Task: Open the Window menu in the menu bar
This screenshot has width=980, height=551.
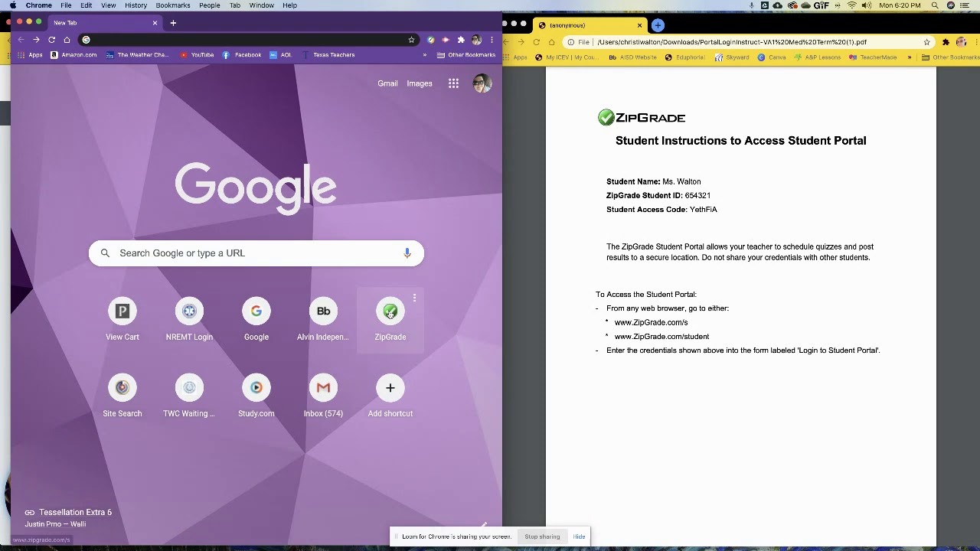Action: 261,5
